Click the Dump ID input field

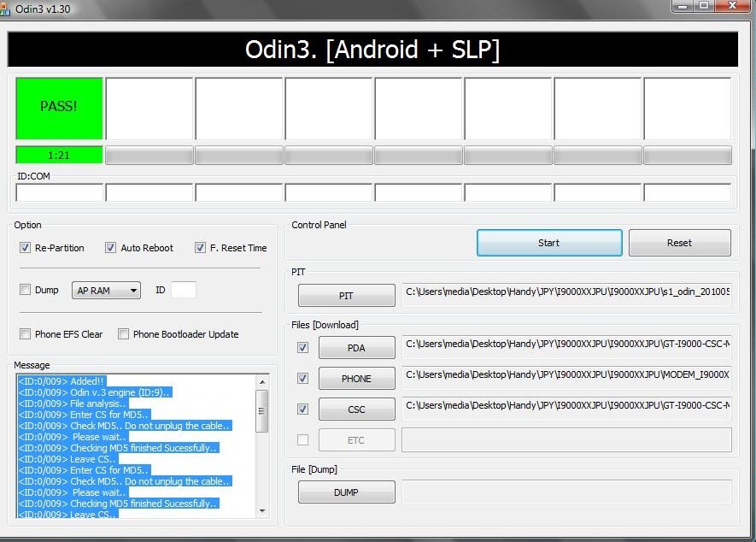point(183,290)
